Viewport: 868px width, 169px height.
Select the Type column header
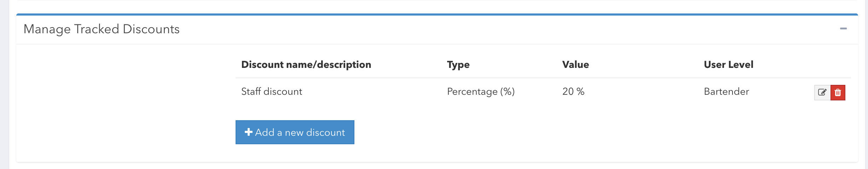[x=458, y=65]
